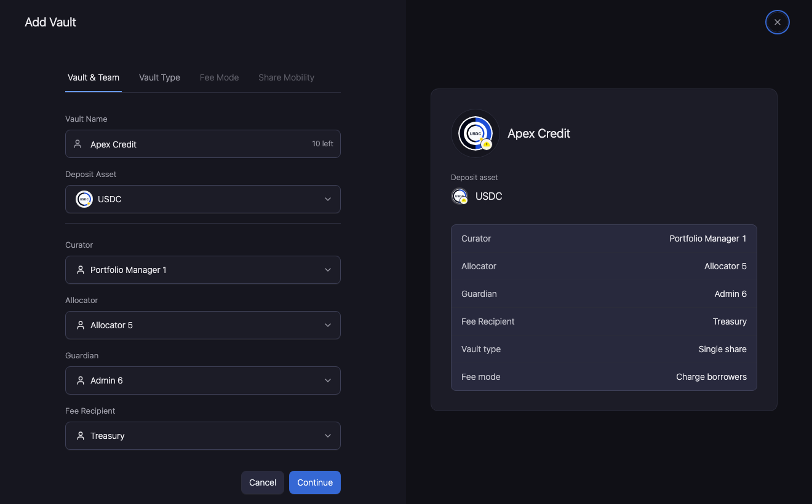Screen dimensions: 812x504
Task: Click the Continue button
Action: click(x=315, y=482)
